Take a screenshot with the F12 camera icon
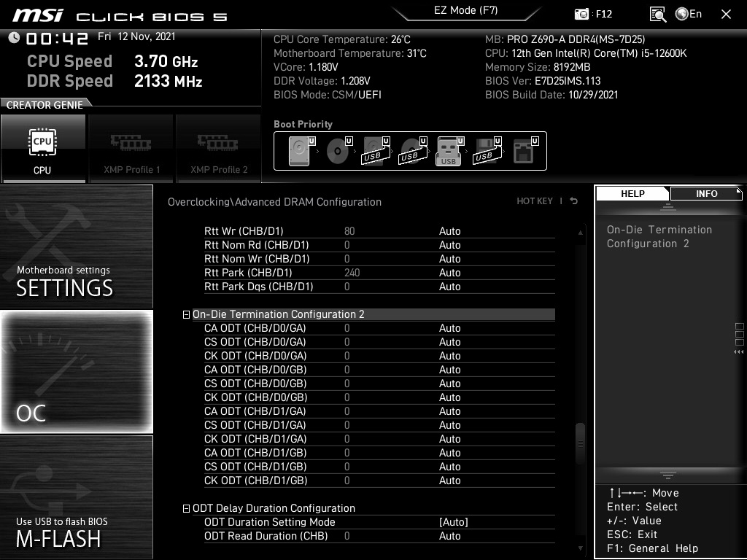This screenshot has width=747, height=560. 581,14
